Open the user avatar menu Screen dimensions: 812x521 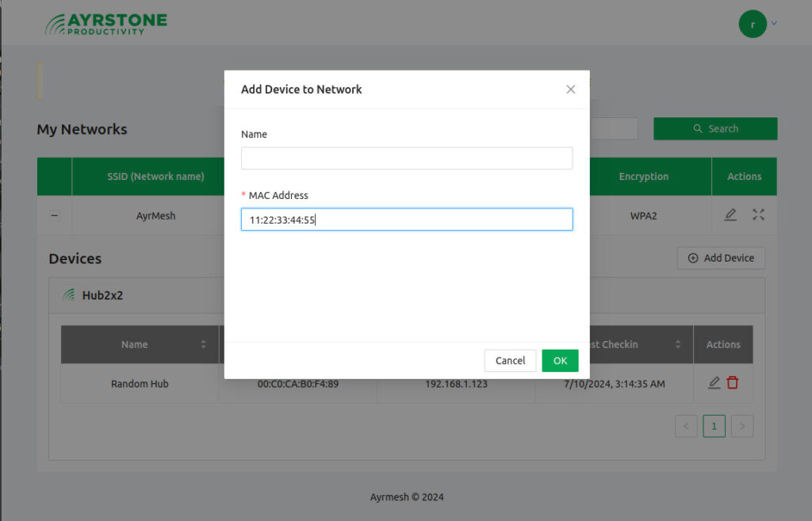click(753, 24)
